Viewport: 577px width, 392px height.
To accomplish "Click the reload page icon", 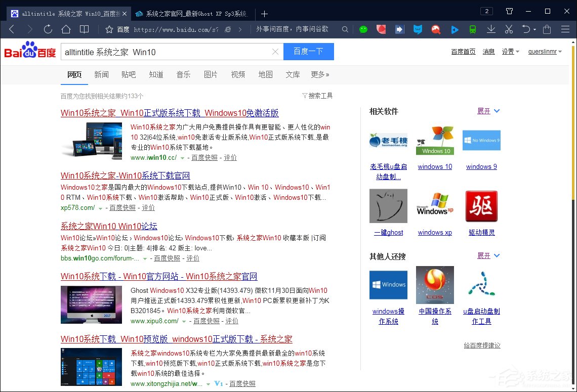I will click(x=48, y=29).
